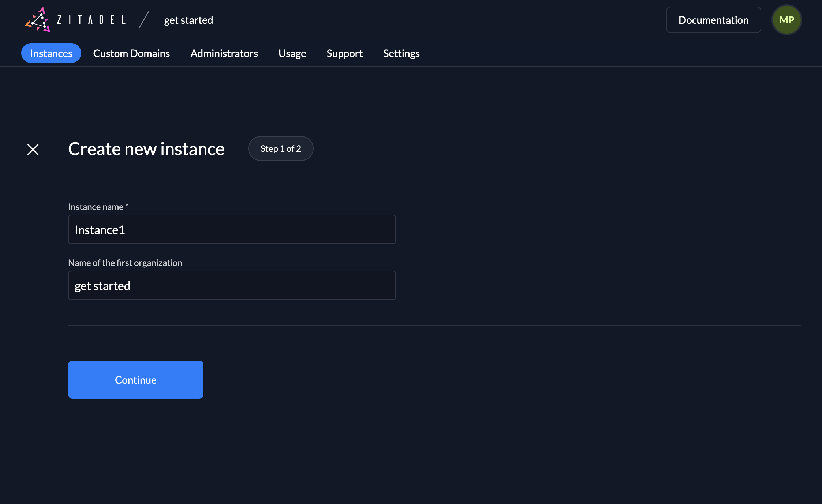822x504 pixels.
Task: Open the MP user avatar menu
Action: [786, 20]
